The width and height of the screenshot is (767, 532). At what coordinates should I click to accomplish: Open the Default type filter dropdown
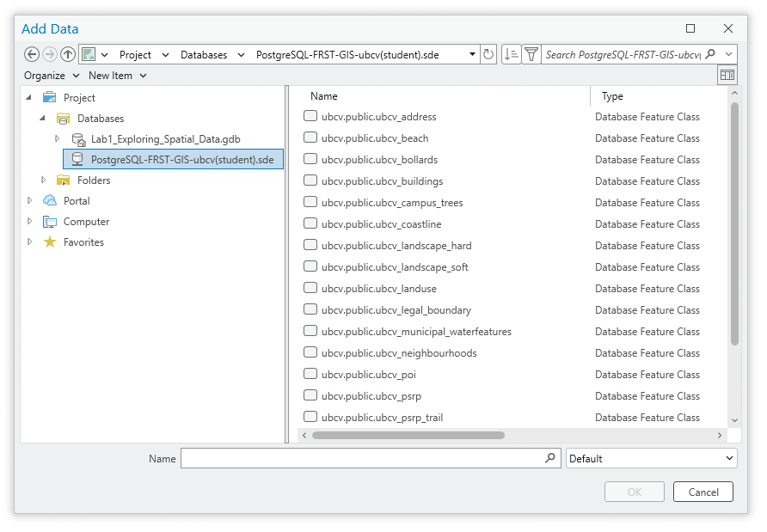(x=651, y=458)
